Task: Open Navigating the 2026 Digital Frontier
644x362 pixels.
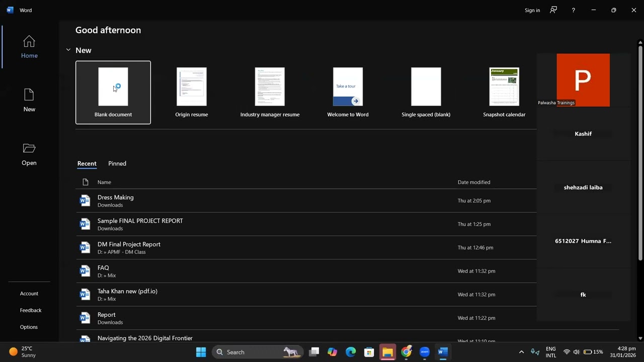Action: point(306,337)
